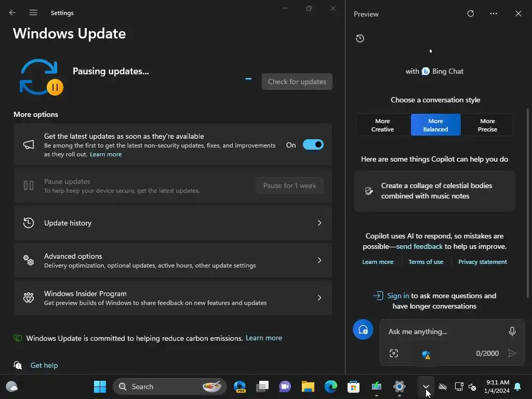The height and width of the screenshot is (399, 532).
Task: Open Copilot more options ellipsis
Action: (x=494, y=14)
